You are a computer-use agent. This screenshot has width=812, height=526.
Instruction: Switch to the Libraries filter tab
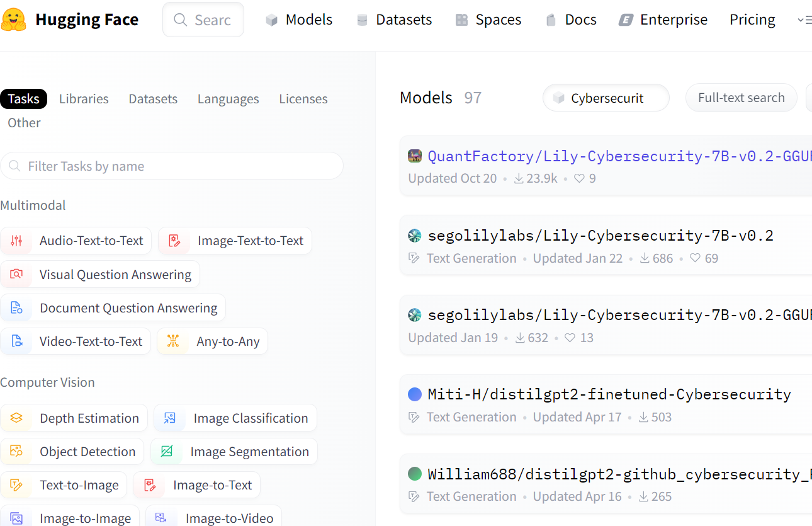pyautogui.click(x=84, y=99)
